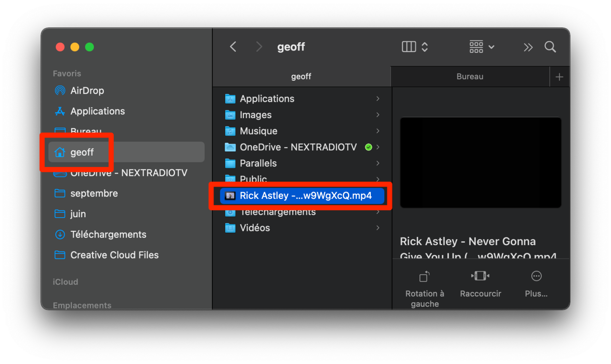Click the Emplacements section header

point(82,306)
